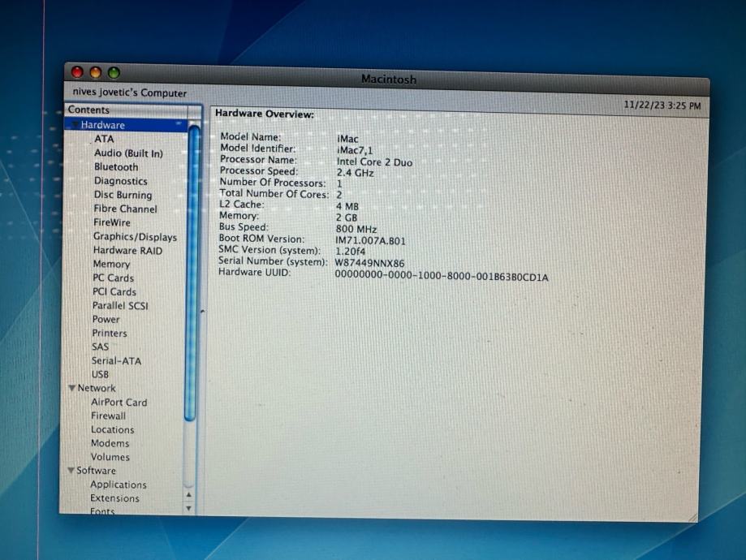This screenshot has width=746, height=560.
Task: Click the 2 GB memory value
Action: (347, 218)
